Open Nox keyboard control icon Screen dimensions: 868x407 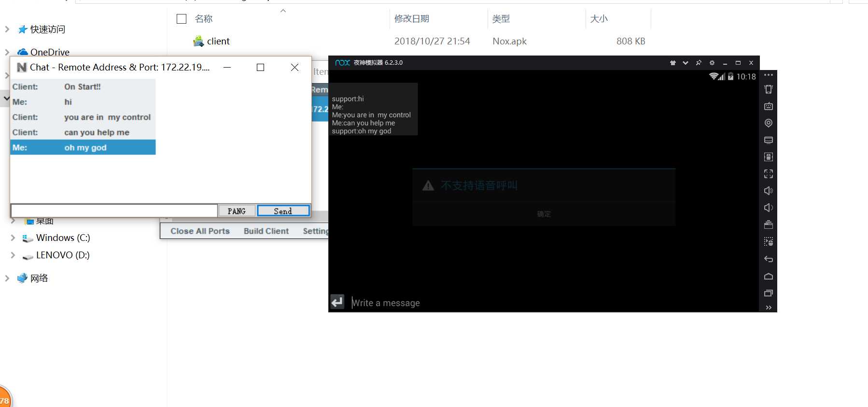(769, 106)
